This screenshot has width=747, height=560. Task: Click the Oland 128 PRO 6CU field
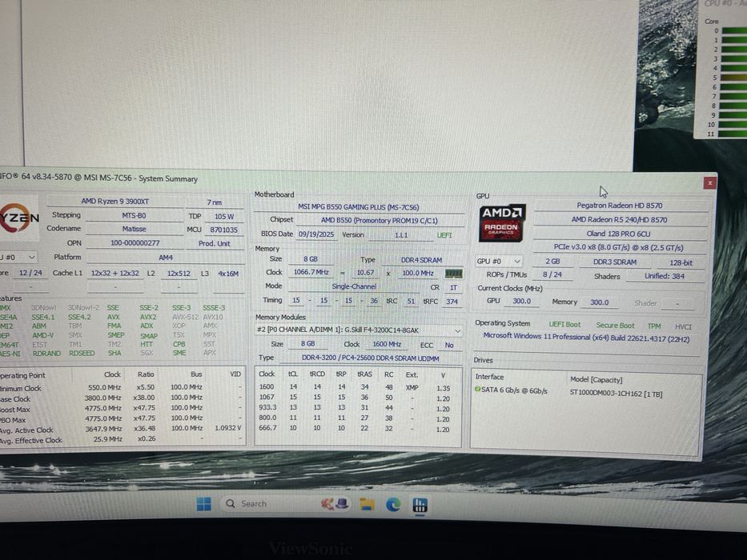(x=618, y=234)
